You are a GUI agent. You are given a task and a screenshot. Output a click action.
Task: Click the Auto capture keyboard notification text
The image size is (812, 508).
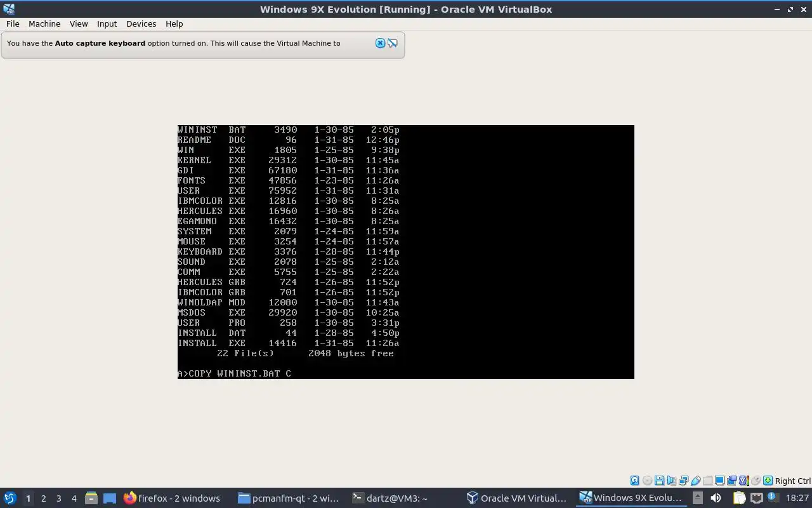(173, 43)
